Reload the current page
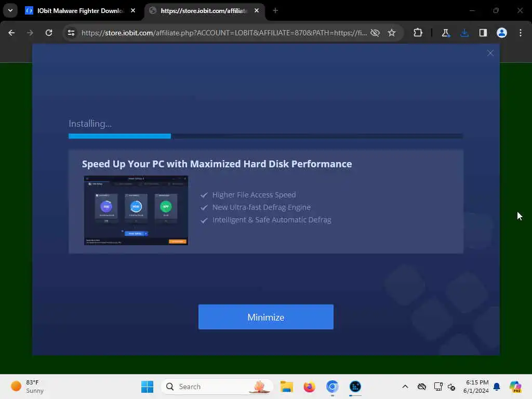 tap(49, 33)
